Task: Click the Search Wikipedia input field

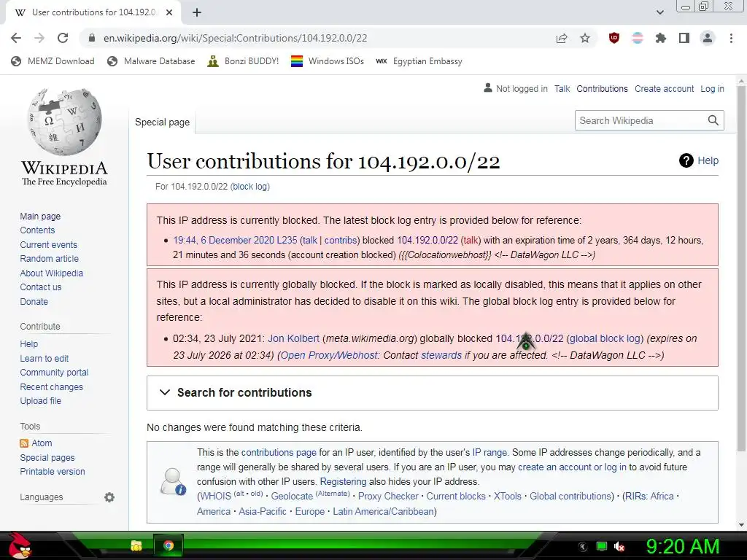Action: (640, 120)
